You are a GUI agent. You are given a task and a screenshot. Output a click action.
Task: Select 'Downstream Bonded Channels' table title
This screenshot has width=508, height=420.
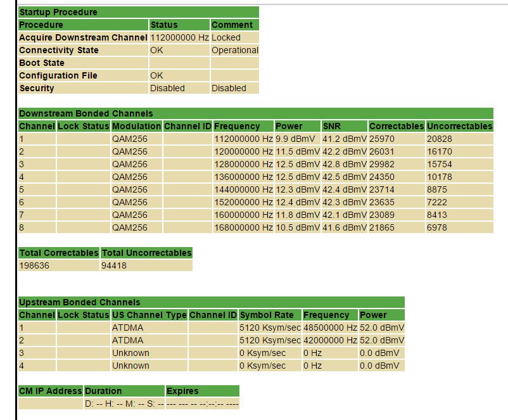pyautogui.click(x=86, y=113)
